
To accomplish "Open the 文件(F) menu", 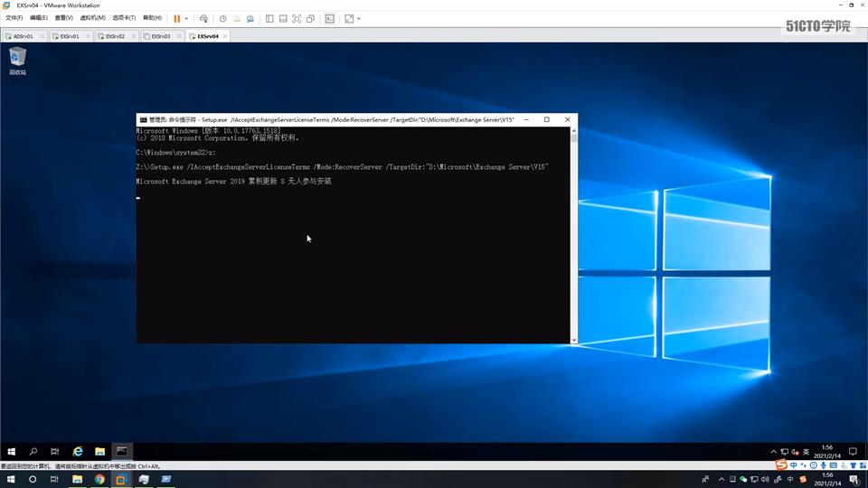I will tap(14, 18).
